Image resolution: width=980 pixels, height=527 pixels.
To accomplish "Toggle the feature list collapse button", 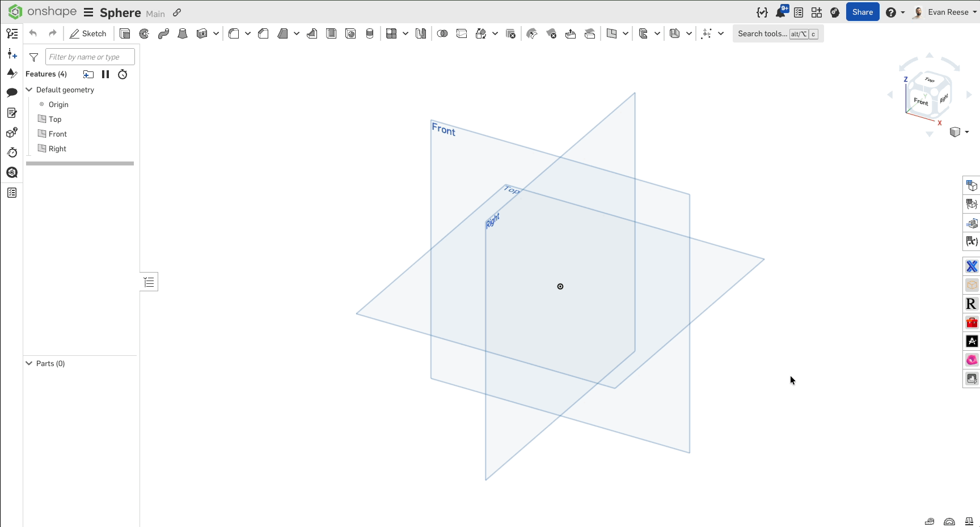I will click(x=149, y=282).
